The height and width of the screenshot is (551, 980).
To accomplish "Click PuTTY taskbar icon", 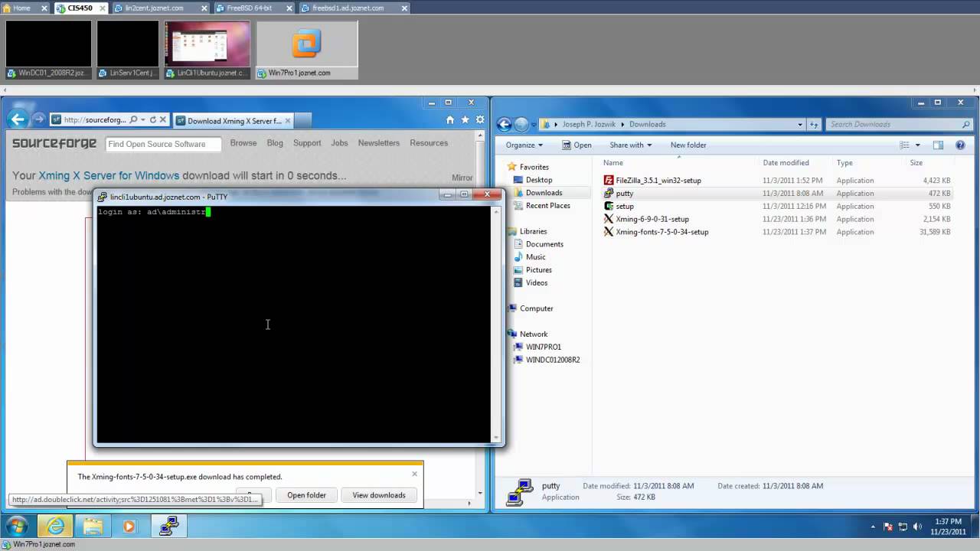I will [168, 527].
